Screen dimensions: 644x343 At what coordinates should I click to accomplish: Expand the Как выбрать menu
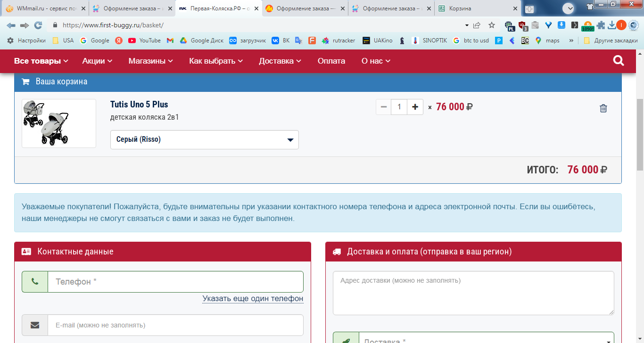216,61
